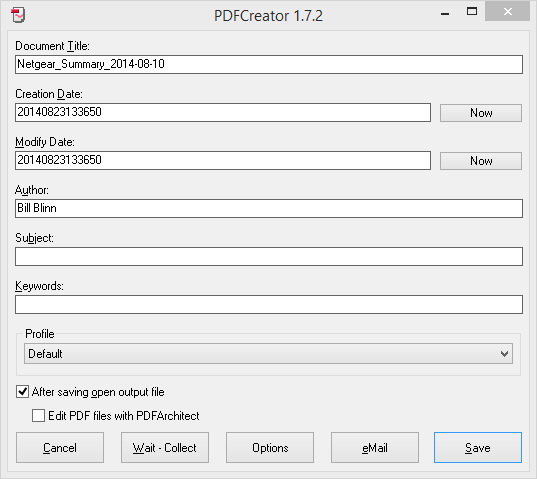The image size is (537, 479).
Task: Click the Creation Date text field
Action: tap(223, 112)
